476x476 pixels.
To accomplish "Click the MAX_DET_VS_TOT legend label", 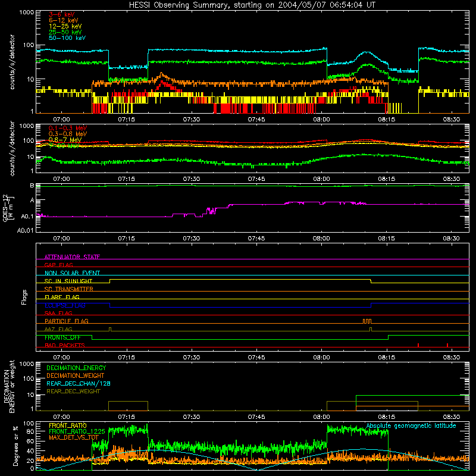I will (x=73, y=437).
